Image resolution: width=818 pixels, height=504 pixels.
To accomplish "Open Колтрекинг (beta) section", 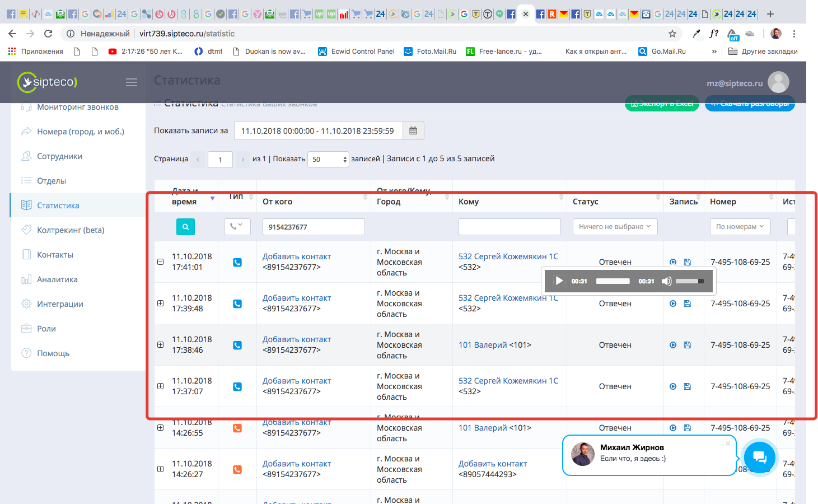I will click(x=71, y=230).
